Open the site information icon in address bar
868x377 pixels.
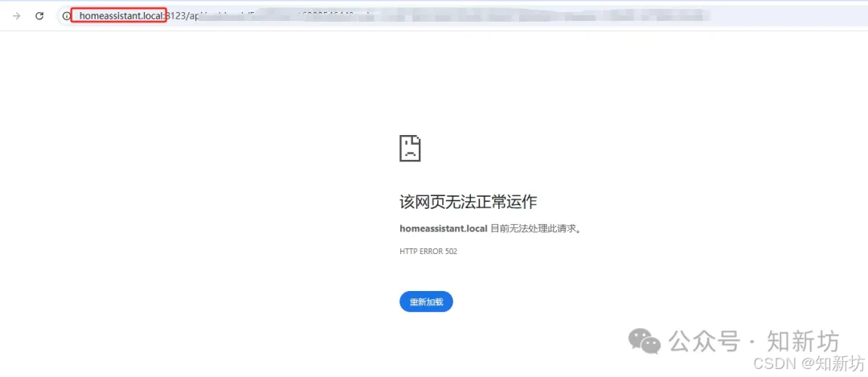(67, 16)
